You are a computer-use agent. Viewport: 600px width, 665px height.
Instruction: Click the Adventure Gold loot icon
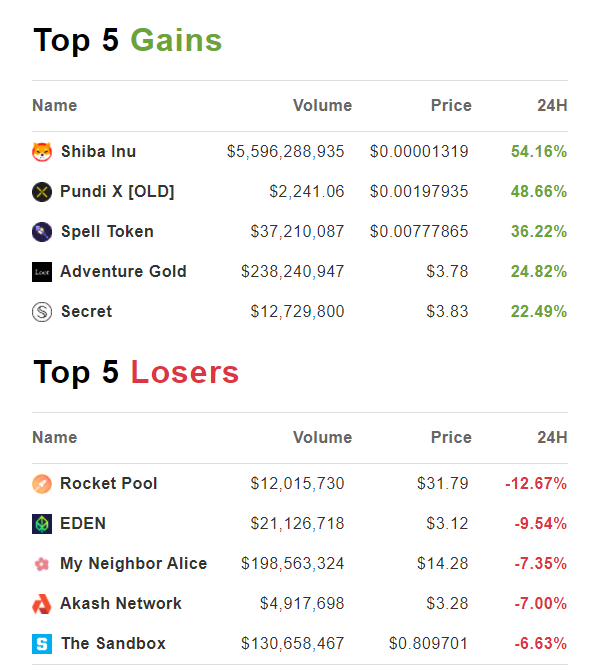tap(41, 272)
